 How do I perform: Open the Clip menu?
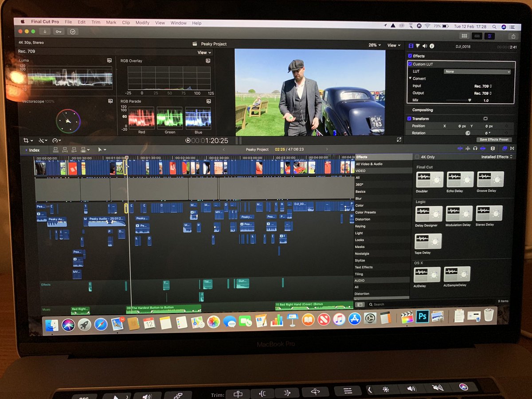(x=126, y=23)
